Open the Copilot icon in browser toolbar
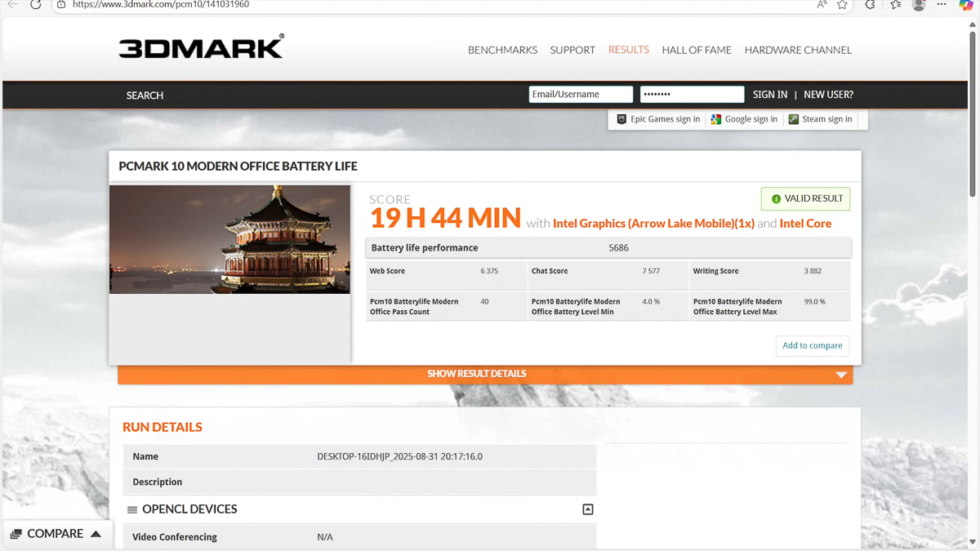 pyautogui.click(x=965, y=4)
